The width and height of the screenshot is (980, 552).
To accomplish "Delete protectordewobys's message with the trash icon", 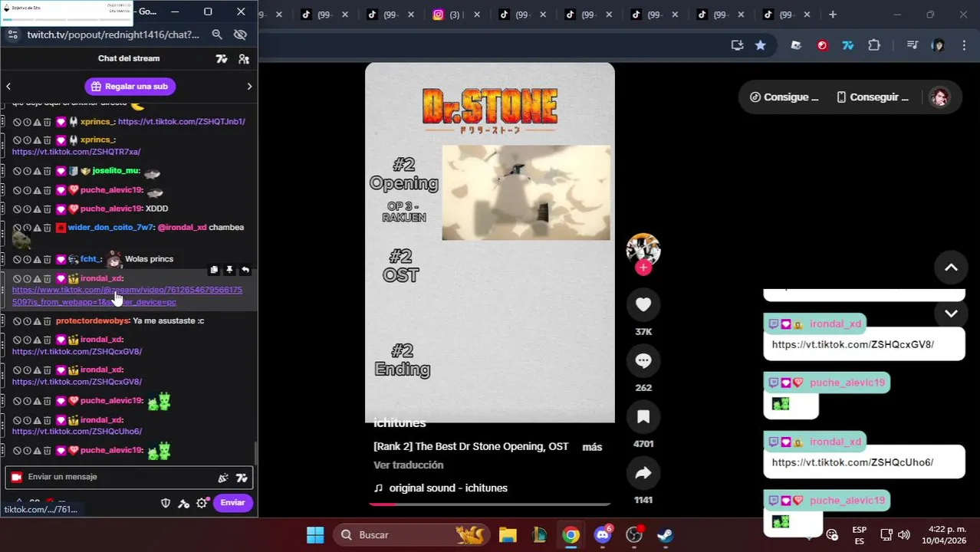I will (47, 321).
